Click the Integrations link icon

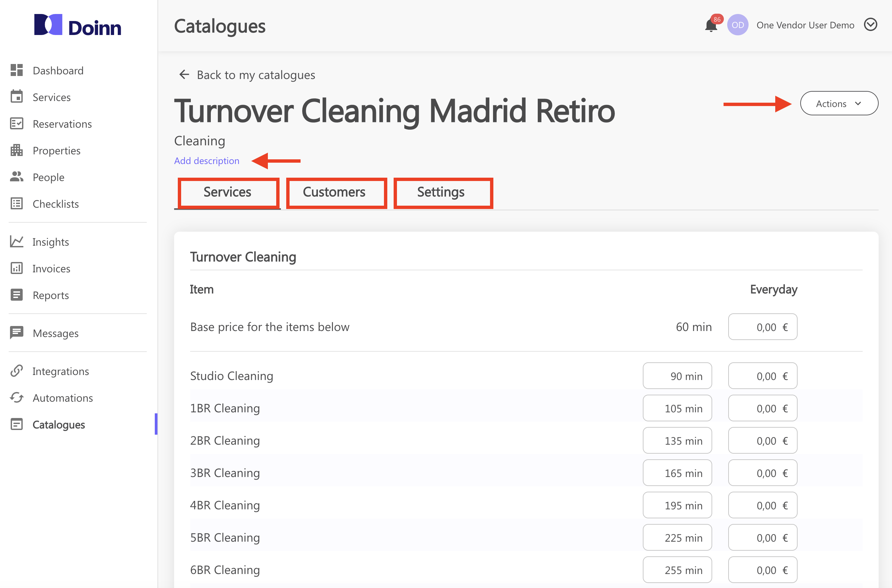tap(16, 371)
